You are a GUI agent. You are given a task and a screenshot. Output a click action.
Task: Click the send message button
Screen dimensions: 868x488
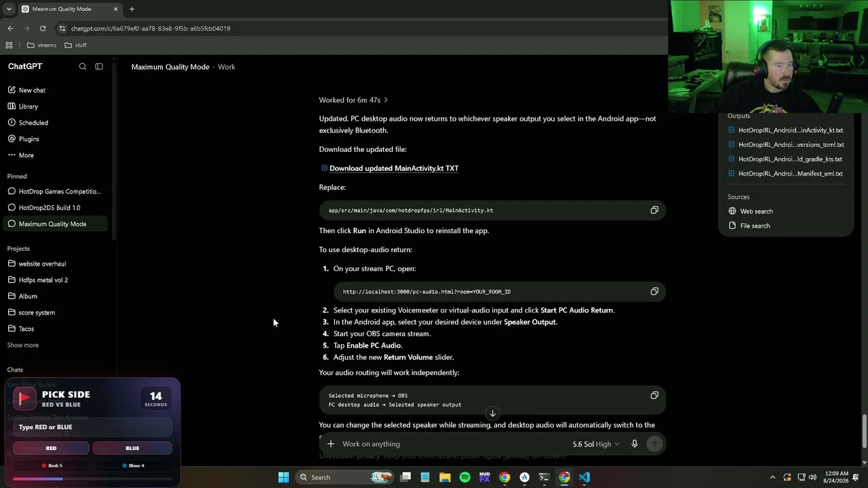pos(654,444)
